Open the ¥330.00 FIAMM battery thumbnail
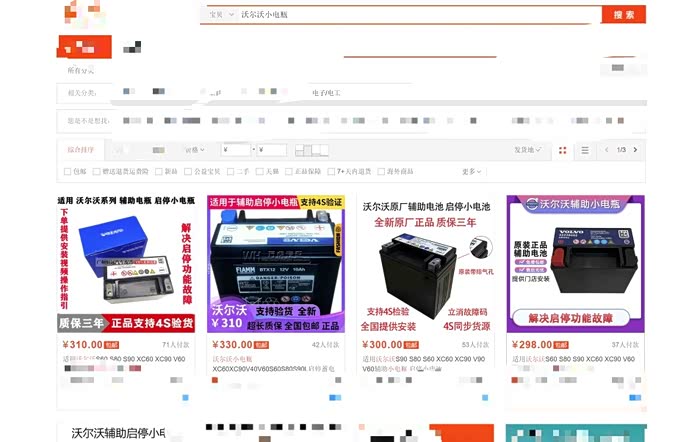 pyautogui.click(x=276, y=264)
